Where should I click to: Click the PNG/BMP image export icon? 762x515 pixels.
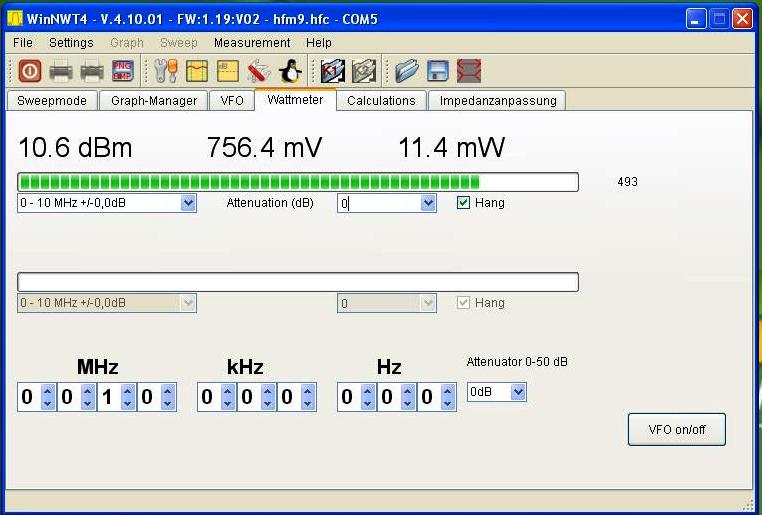(122, 71)
